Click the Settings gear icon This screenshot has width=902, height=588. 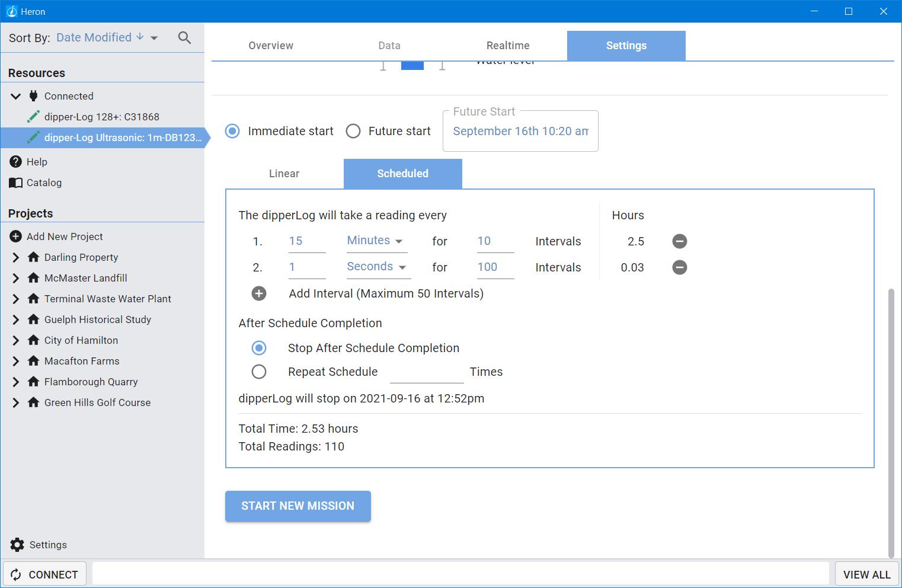17,545
